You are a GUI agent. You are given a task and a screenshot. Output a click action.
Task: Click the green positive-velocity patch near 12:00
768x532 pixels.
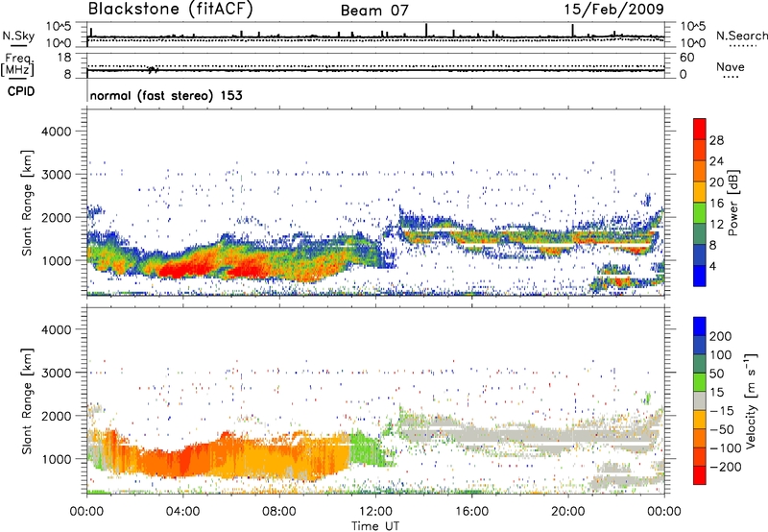pos(368,448)
